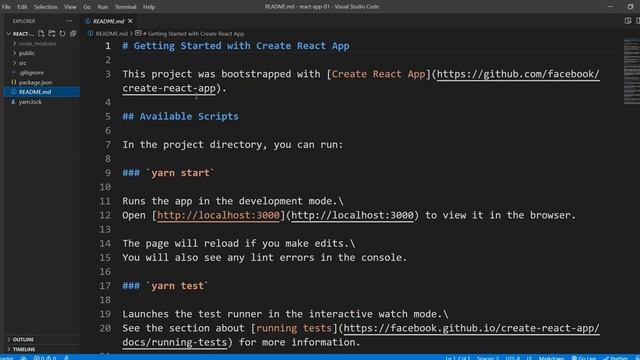Click parenthesized http://localhost:3000 URL on line 12
640x360 pixels.
coord(352,215)
